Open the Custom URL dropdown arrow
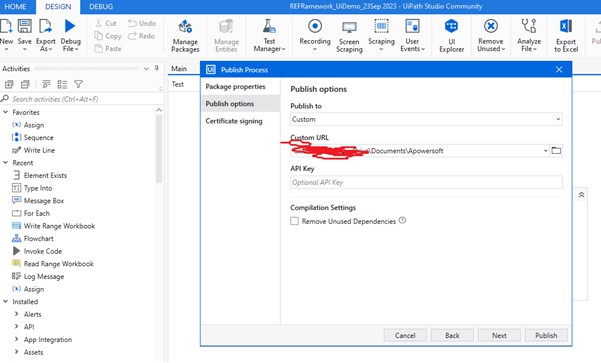This screenshot has height=363, width=601. 545,151
